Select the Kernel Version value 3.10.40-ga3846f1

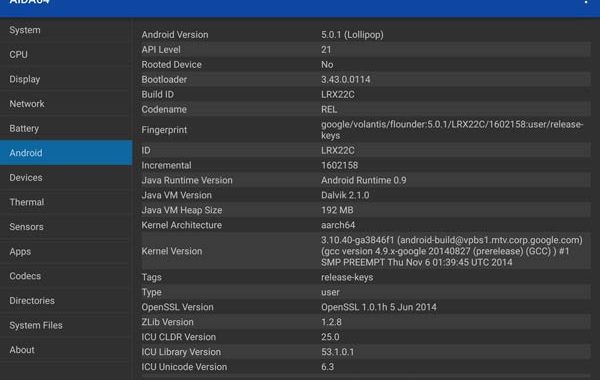[x=452, y=251]
